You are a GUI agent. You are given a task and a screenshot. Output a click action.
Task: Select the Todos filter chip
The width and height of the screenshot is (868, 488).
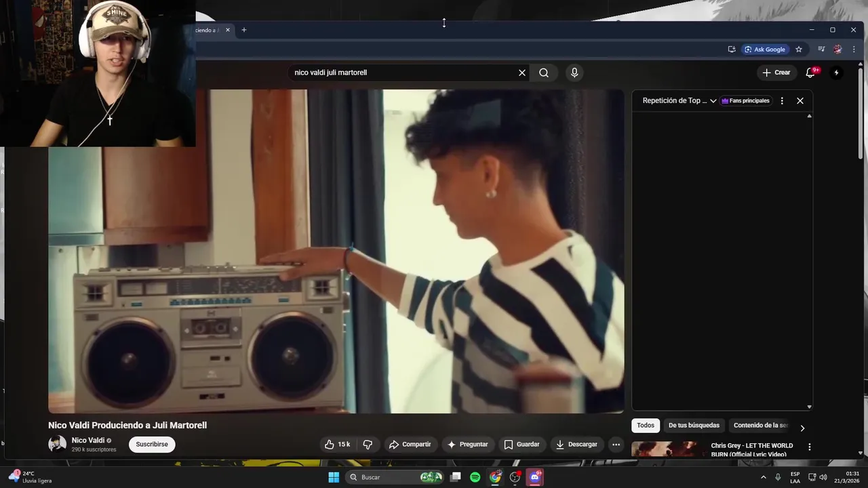646,426
